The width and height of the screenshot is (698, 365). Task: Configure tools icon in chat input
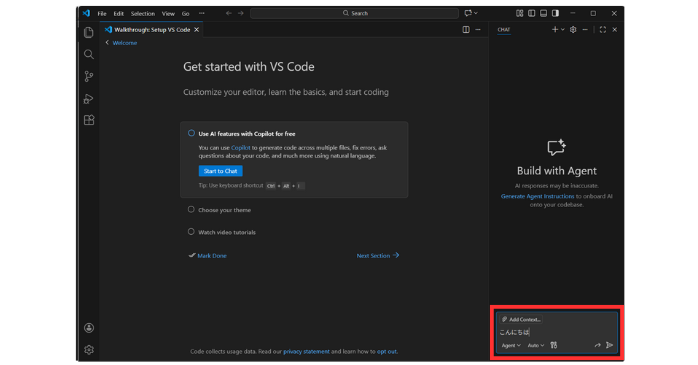tap(554, 345)
